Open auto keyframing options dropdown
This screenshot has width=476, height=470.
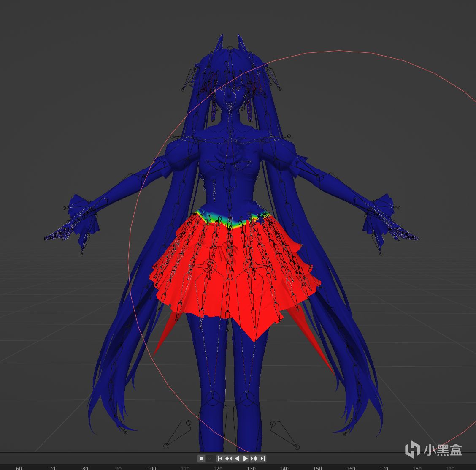209,459
